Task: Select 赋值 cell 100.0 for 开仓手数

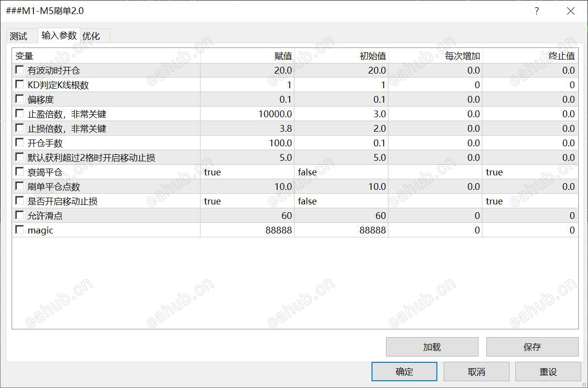Action: click(248, 143)
